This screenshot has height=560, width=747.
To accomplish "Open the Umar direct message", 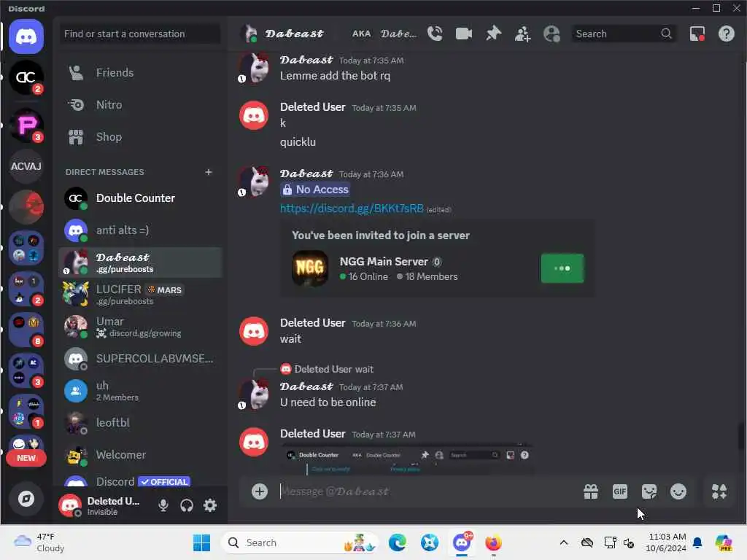I will point(140,327).
